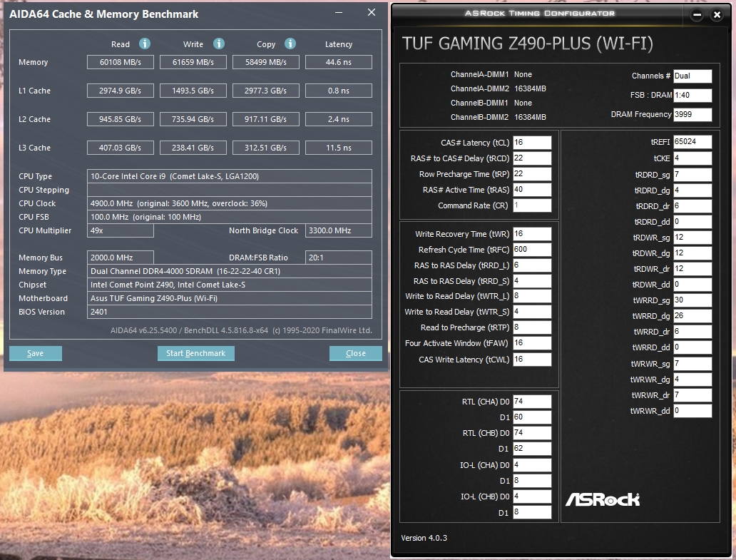Click Start Benchmark button

pos(195,353)
